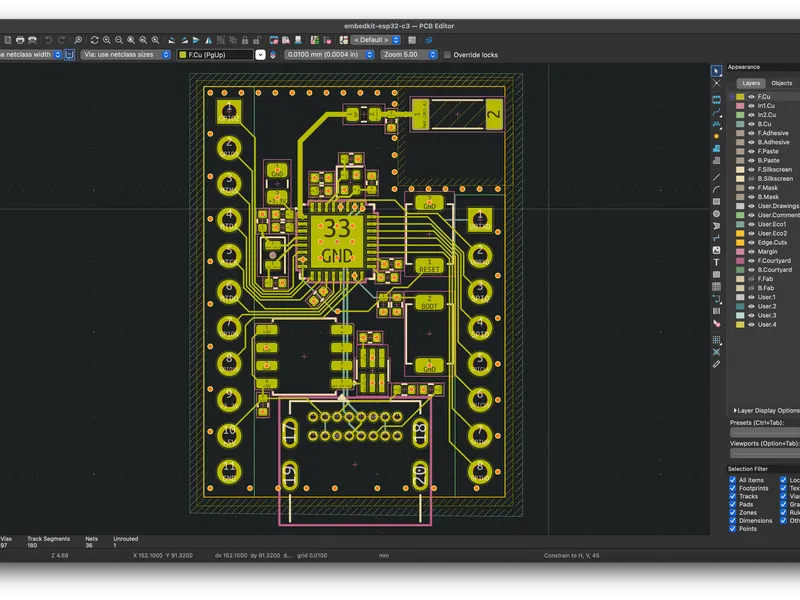The height and width of the screenshot is (600, 800).
Task: Select the Draw arc tool
Action: pos(716,189)
